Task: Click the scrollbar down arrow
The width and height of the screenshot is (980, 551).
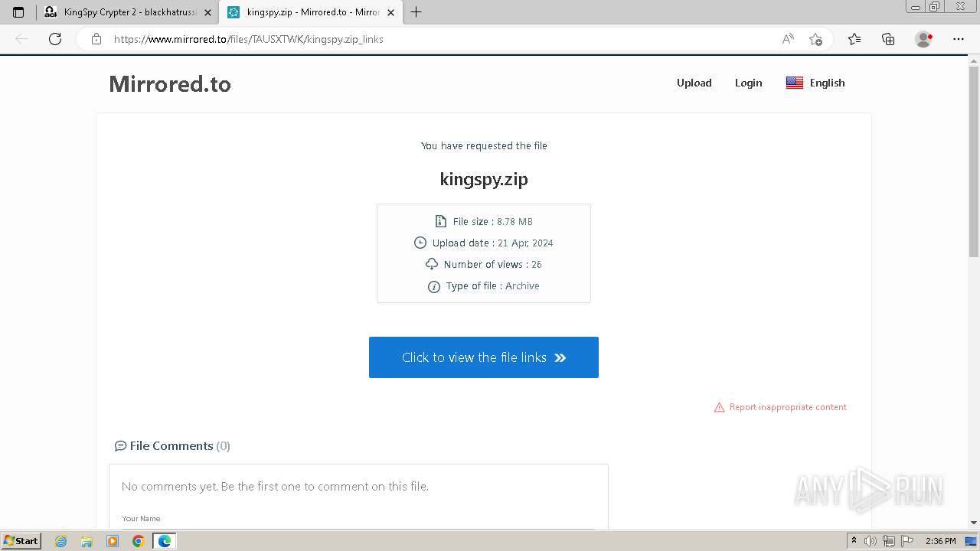Action: pos(974,523)
